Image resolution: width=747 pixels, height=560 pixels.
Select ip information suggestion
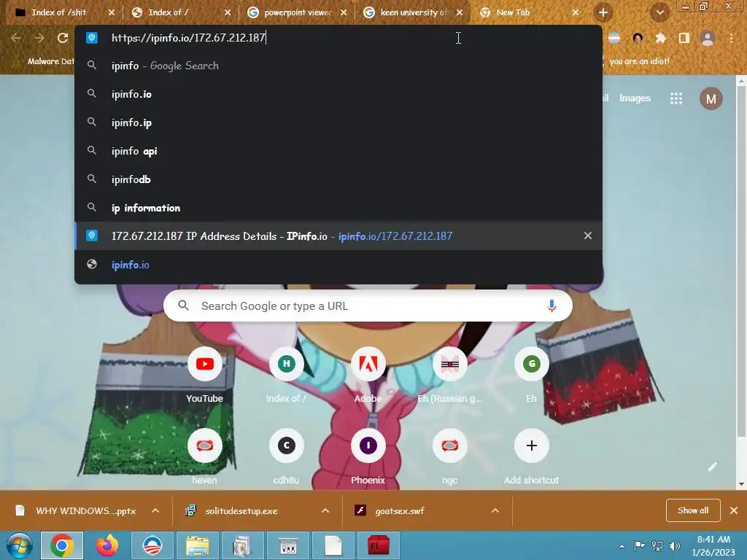pos(338,208)
